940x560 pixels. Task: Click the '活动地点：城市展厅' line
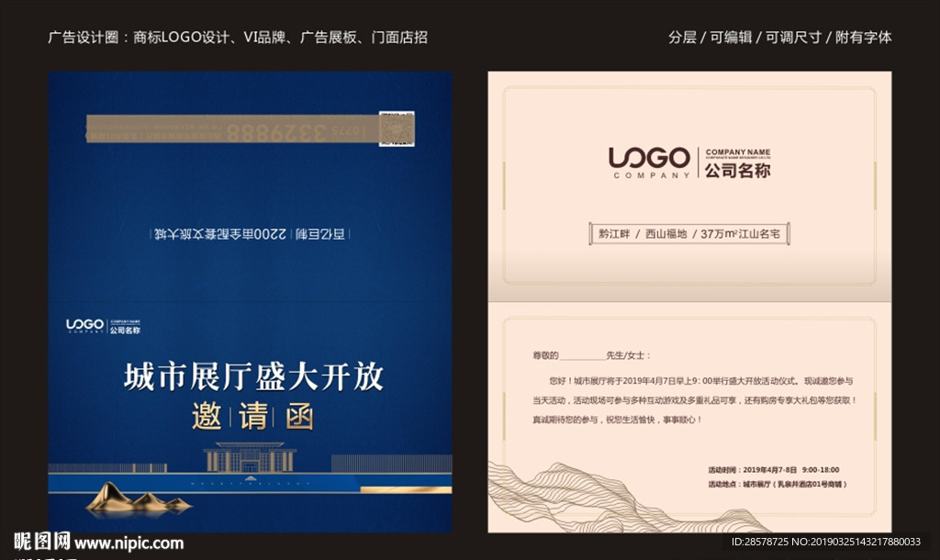coord(777,484)
